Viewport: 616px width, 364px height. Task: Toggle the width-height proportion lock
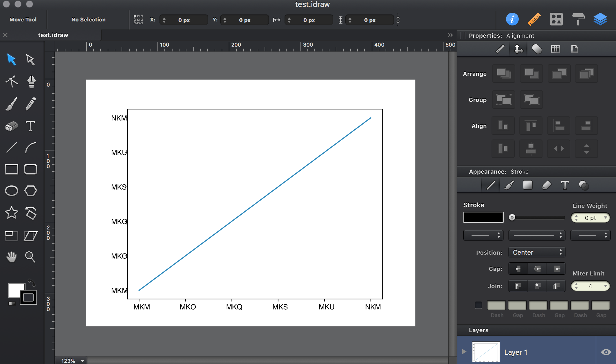[398, 20]
